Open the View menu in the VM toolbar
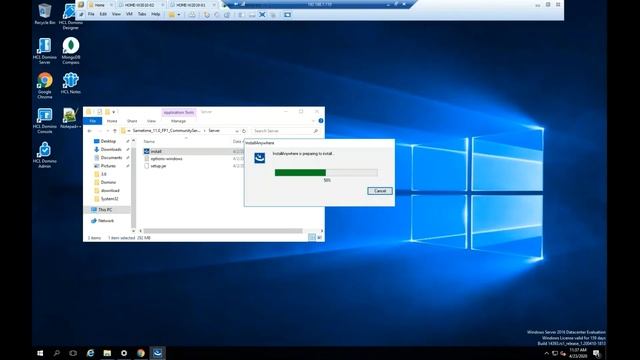This screenshot has width=640, height=360. pyautogui.click(x=116, y=14)
